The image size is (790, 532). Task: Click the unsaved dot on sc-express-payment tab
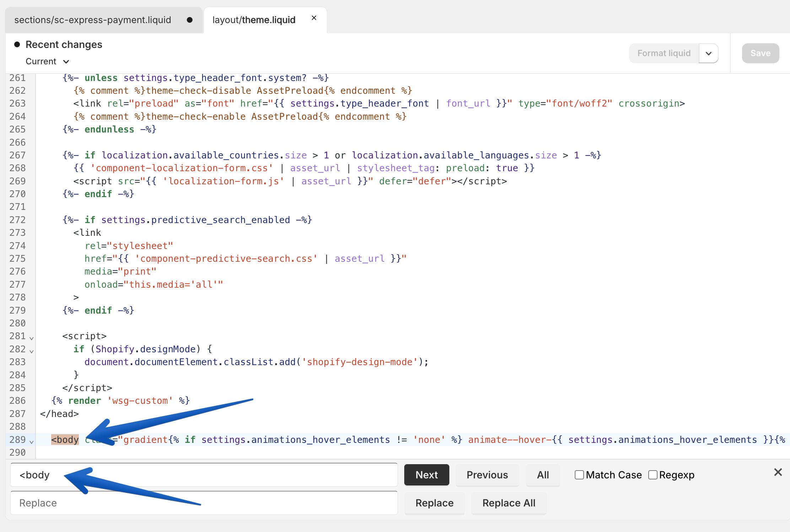tap(190, 20)
